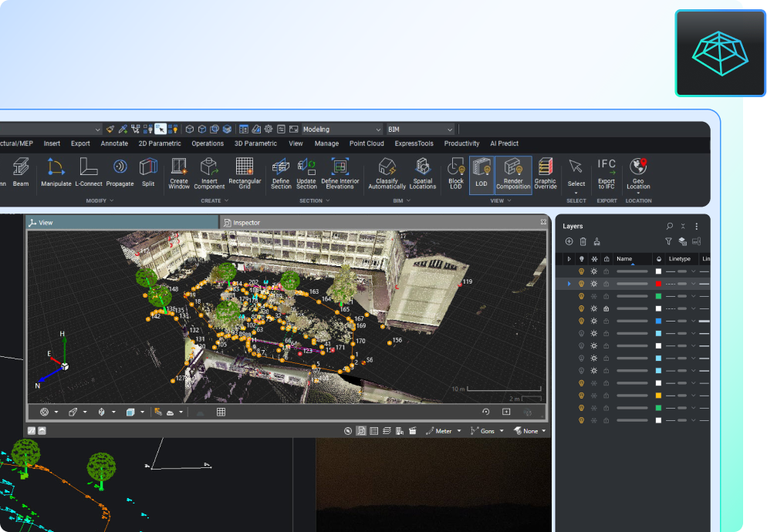This screenshot has width=767, height=532.
Task: Expand the BIM workspace dropdown at top
Action: pyautogui.click(x=421, y=129)
